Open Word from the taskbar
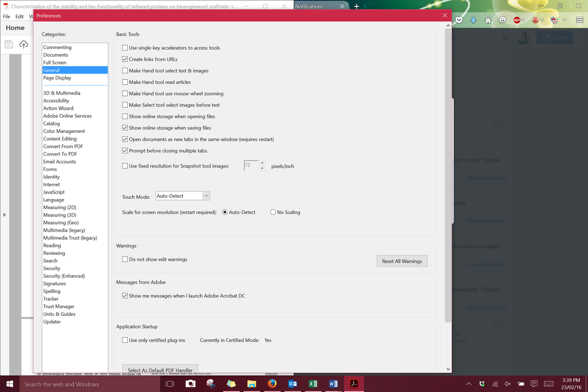This screenshot has width=588, height=392. (333, 384)
